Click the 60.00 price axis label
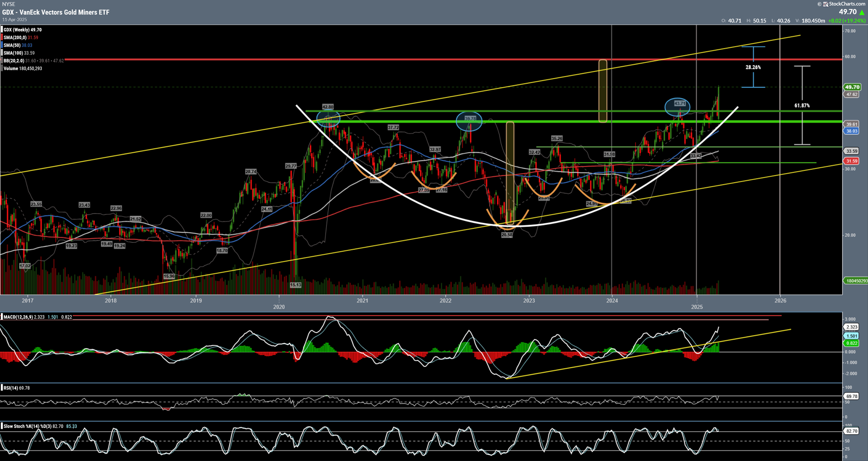The height and width of the screenshot is (461, 868). (x=850, y=56)
